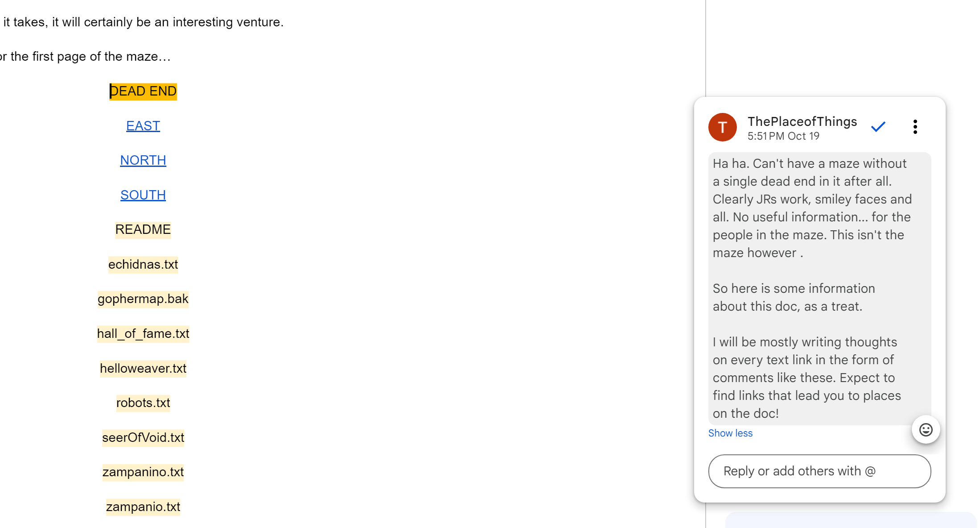The image size is (980, 528).
Task: Collapse the comment with Show less
Action: pos(730,433)
